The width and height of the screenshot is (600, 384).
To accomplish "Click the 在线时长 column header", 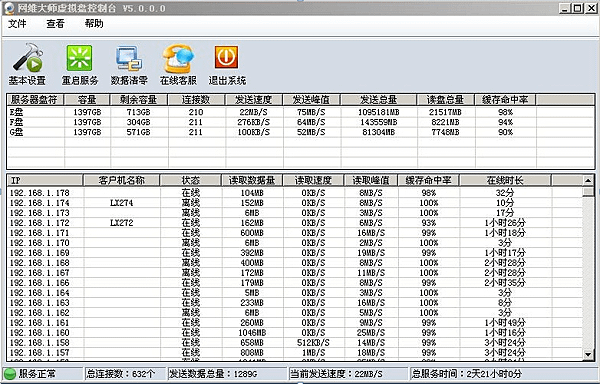I will point(505,180).
